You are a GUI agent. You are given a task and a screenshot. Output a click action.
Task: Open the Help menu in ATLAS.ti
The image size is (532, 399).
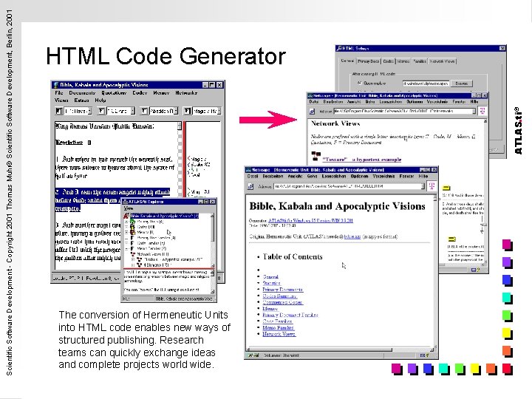(100, 100)
